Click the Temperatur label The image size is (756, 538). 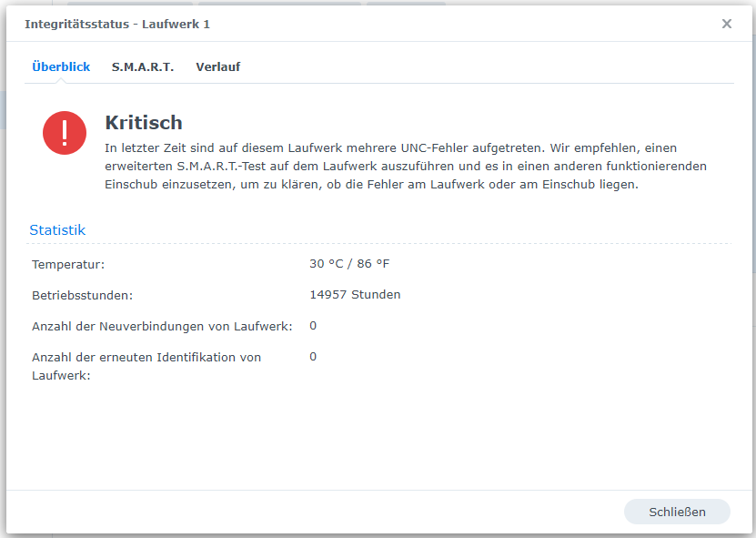68,264
